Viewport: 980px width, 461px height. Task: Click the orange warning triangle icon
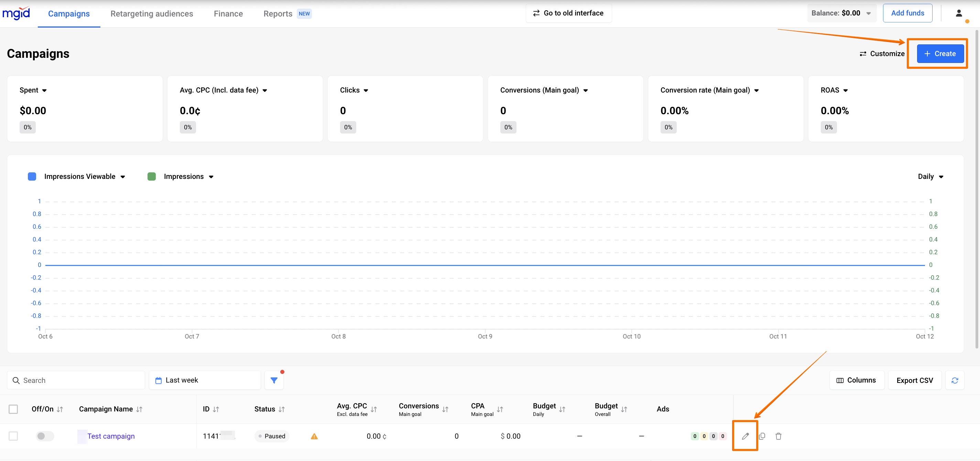[314, 436]
